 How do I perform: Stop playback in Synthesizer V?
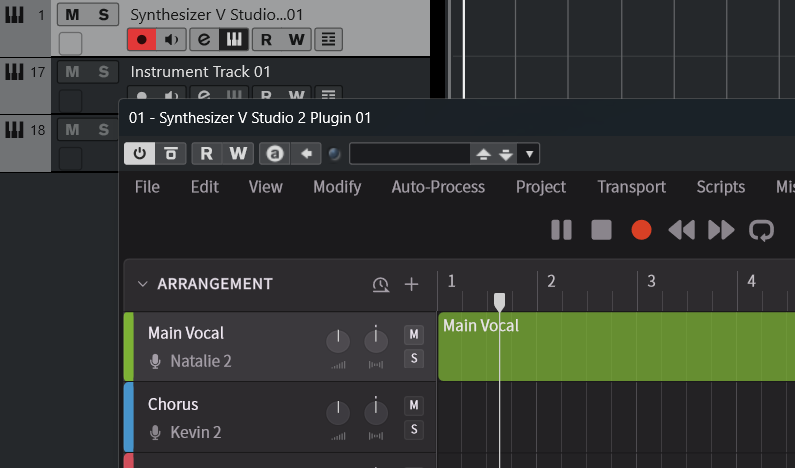pyautogui.click(x=601, y=230)
